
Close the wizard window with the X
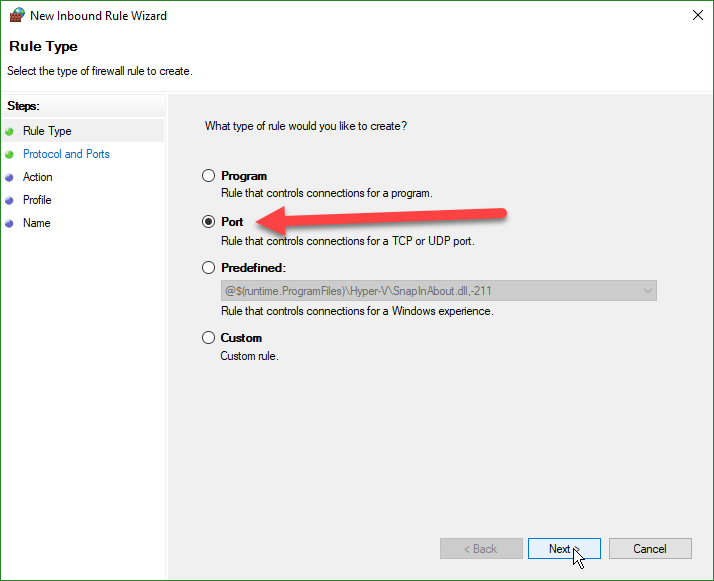point(696,16)
